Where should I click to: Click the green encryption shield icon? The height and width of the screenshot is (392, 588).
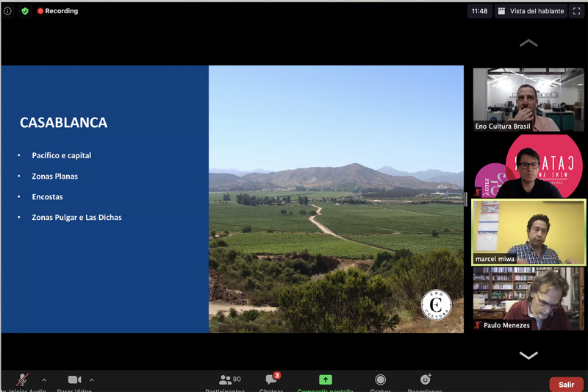(x=25, y=11)
